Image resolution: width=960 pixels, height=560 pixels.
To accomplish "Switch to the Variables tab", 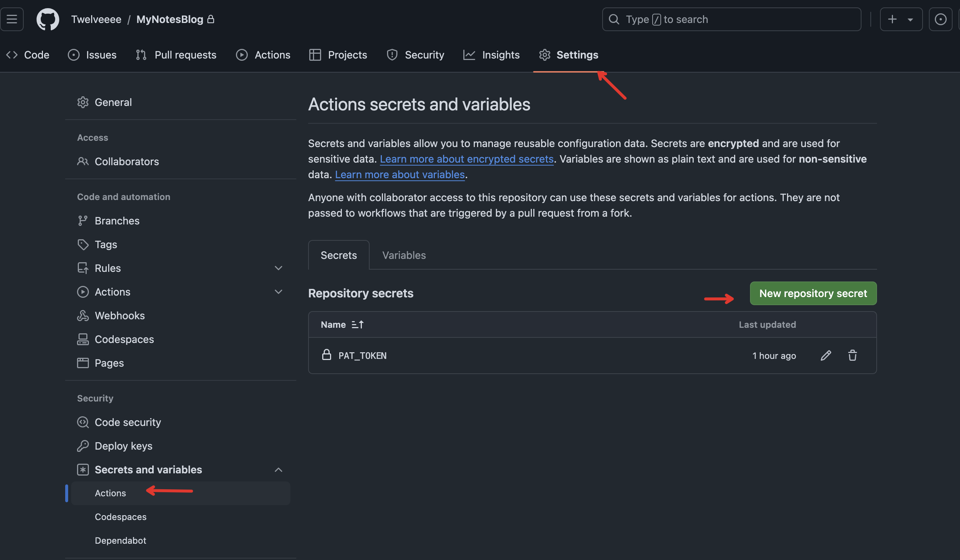I will (404, 255).
